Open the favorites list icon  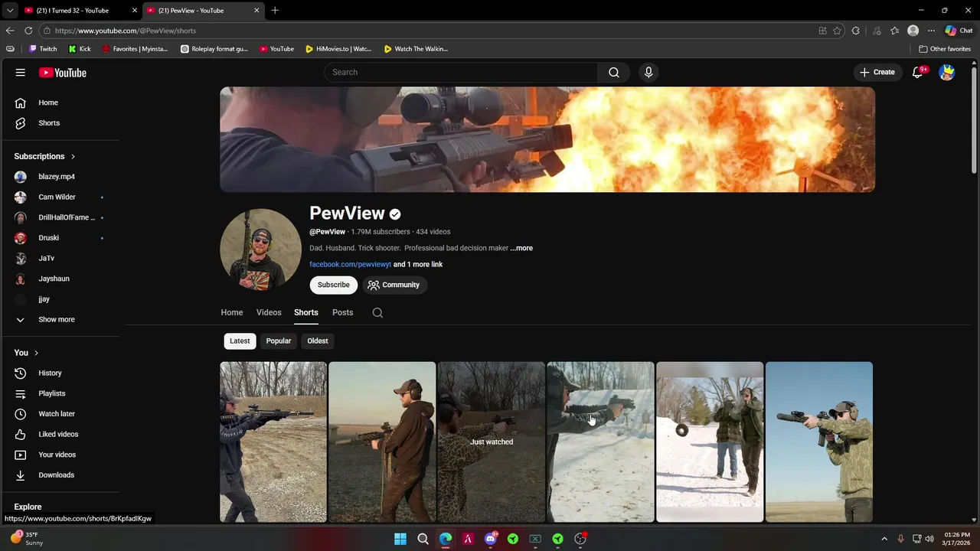point(894,31)
